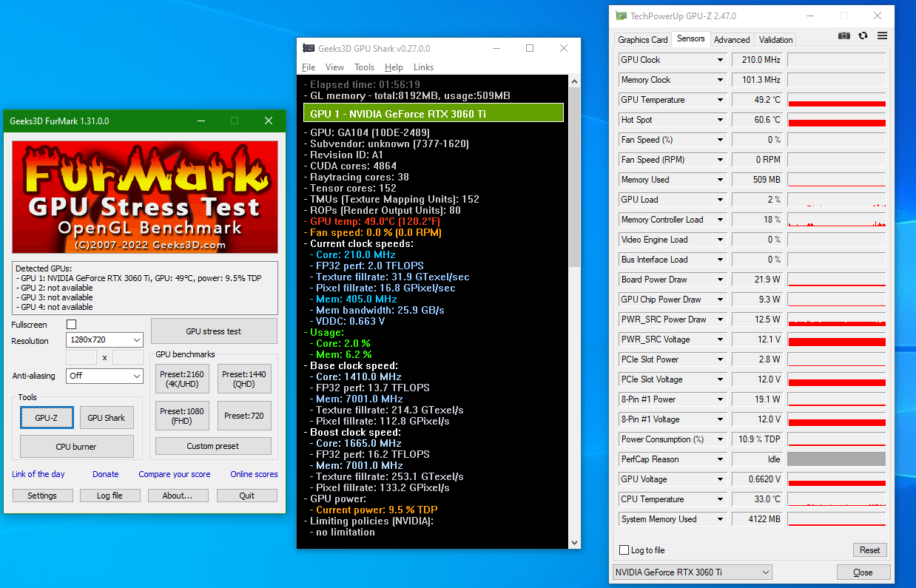Screen dimensions: 916x588
Task: Launch GPU-Z from FurMark Tools
Action: 46,418
